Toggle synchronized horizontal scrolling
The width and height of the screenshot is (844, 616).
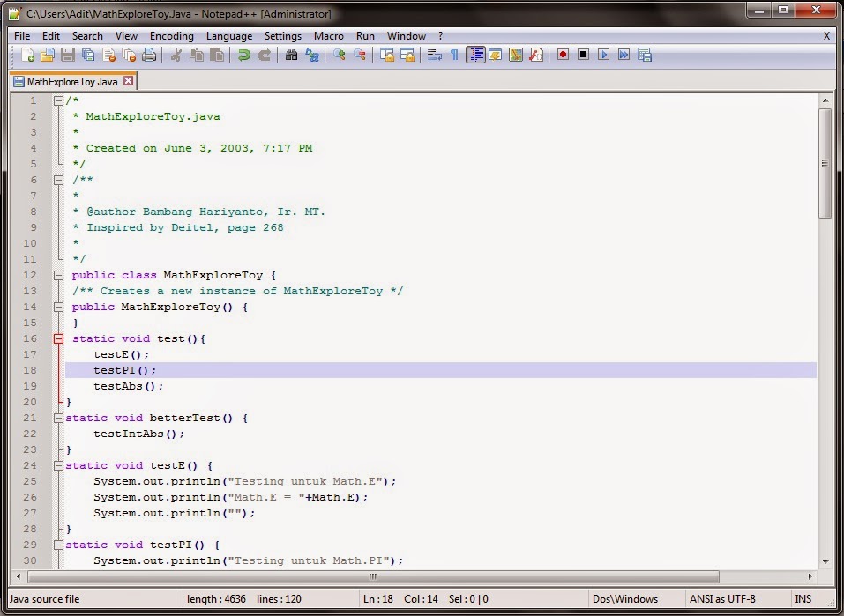[x=407, y=55]
